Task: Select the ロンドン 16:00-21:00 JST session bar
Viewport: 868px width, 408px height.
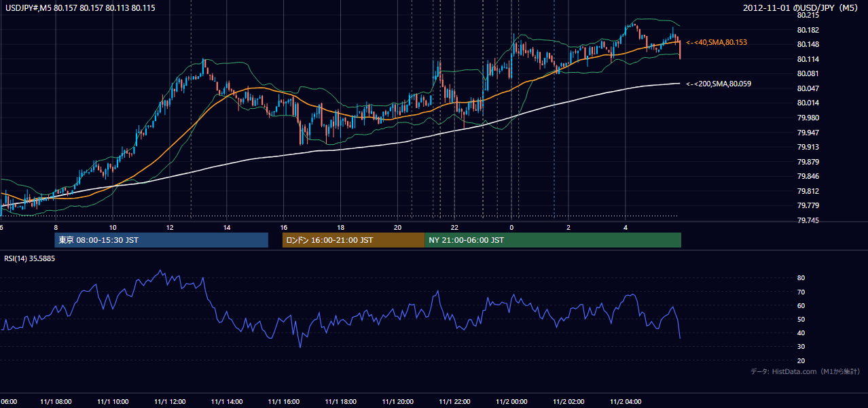Action: [x=353, y=240]
